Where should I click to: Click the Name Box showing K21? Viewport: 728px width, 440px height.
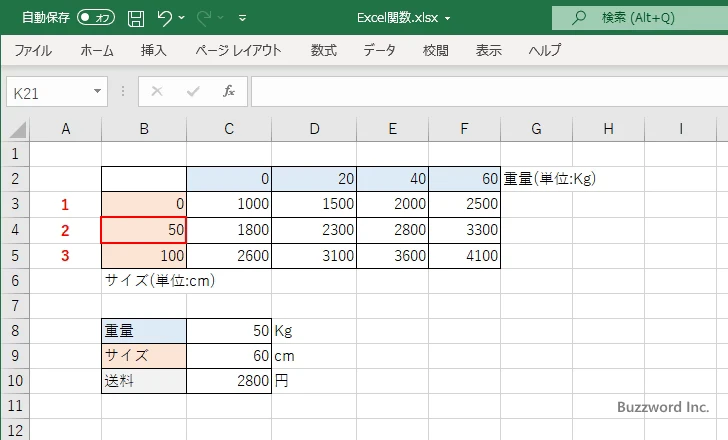[49, 92]
